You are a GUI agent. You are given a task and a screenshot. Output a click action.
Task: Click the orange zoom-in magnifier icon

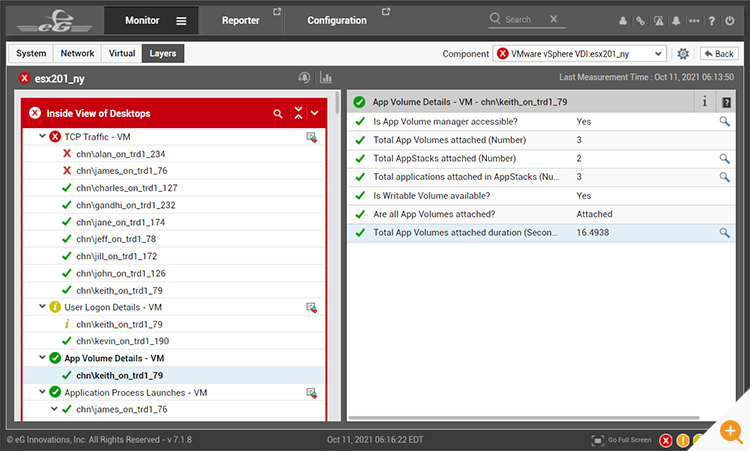731,431
